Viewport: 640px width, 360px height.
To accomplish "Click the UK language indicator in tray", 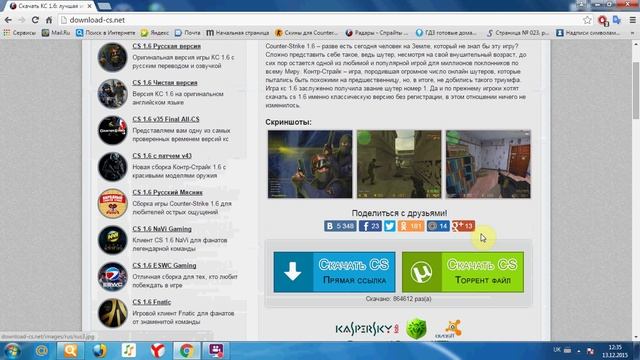I will pyautogui.click(x=557, y=350).
